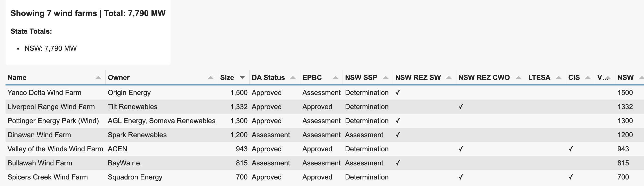Click the EPBC column sort arrow
644x186 pixels.
[x=335, y=78]
